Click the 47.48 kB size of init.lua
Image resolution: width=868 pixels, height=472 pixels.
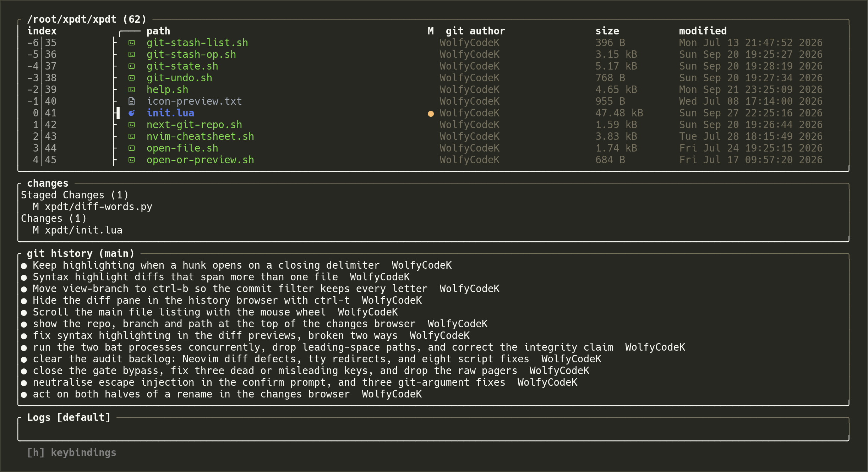click(x=619, y=113)
